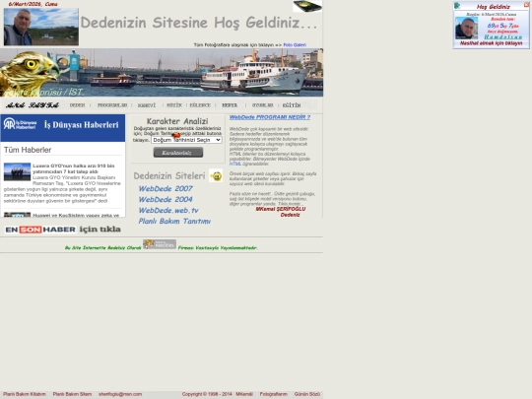Open the EĞLENCE menu
Viewport: 532px width, 399px height.
[200, 105]
